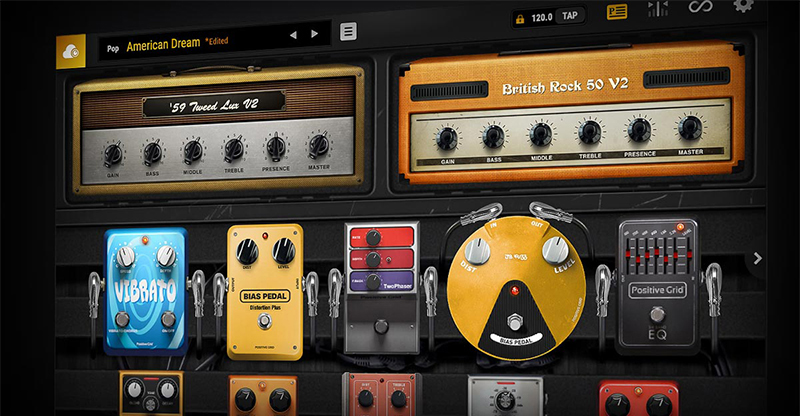Select the Positive Grid EQ pedal
The image size is (800, 416).
point(658,287)
